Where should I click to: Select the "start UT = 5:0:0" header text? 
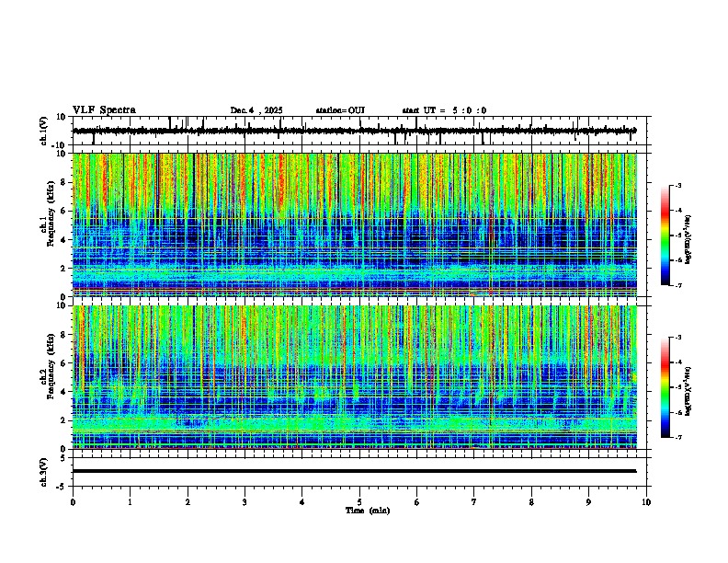tap(444, 110)
